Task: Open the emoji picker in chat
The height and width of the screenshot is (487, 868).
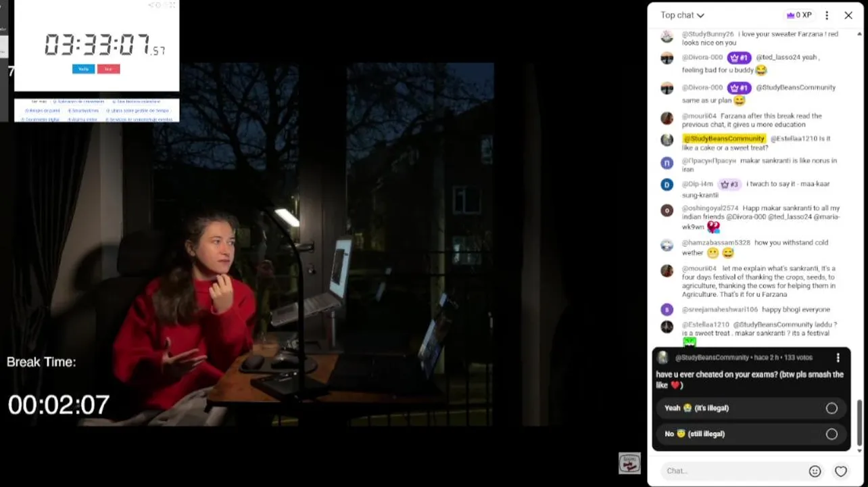Action: 815,471
